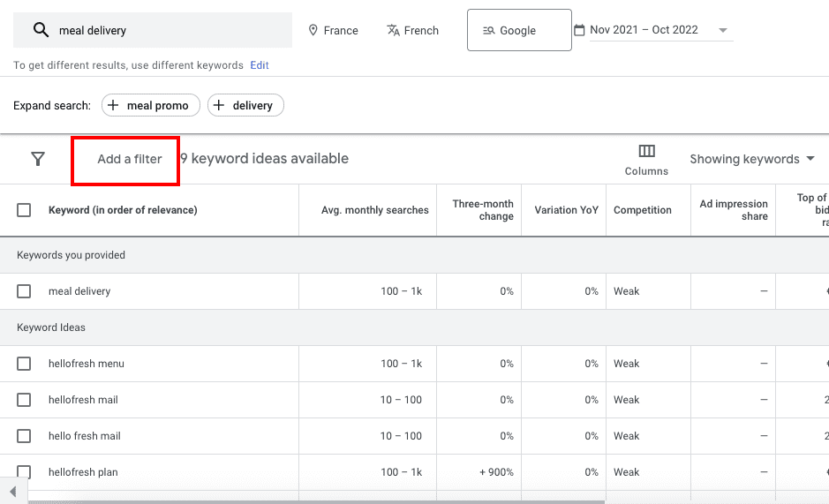
Task: Check the meal delivery keyword row
Action: 24,291
